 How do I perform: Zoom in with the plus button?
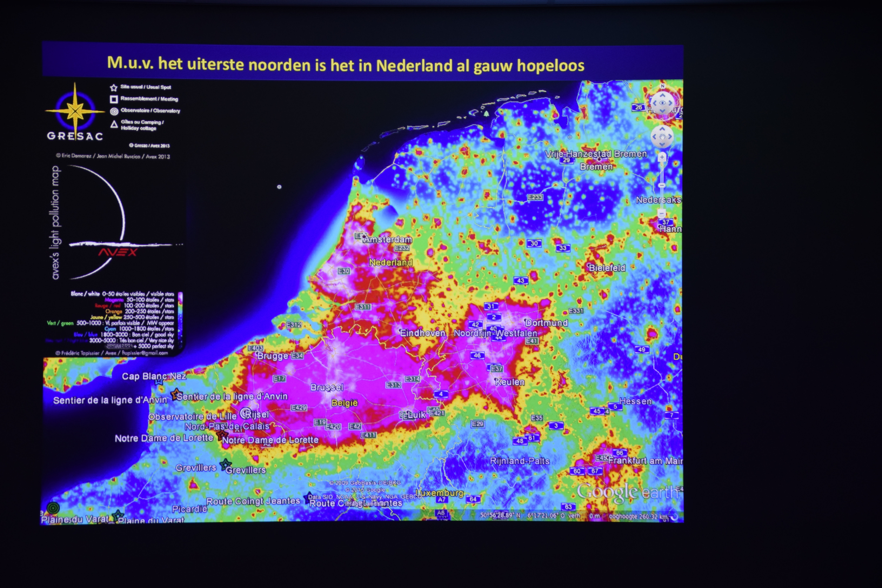662,157
